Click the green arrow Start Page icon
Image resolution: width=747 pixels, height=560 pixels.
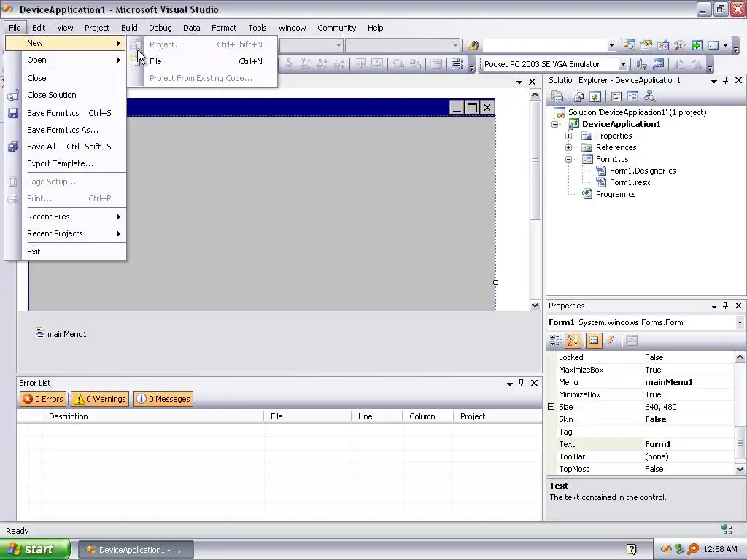click(x=697, y=45)
